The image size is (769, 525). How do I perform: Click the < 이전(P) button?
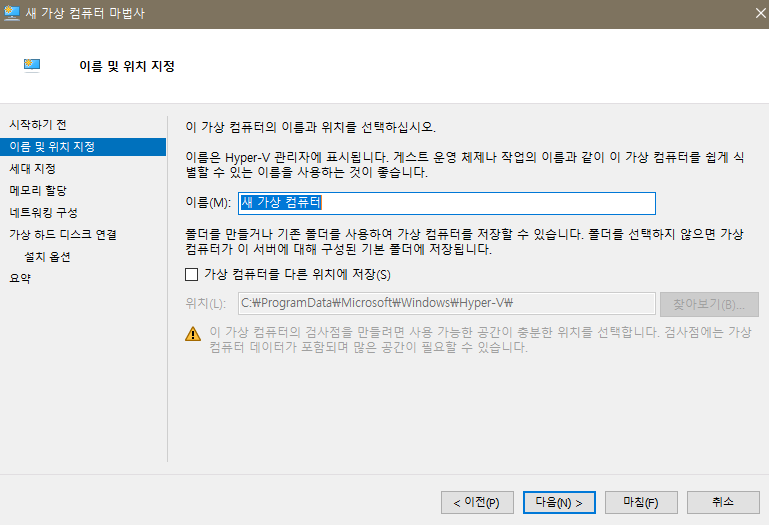(x=477, y=502)
